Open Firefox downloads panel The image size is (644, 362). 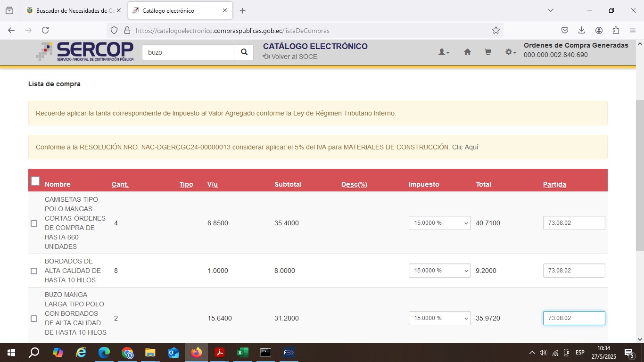point(581,30)
